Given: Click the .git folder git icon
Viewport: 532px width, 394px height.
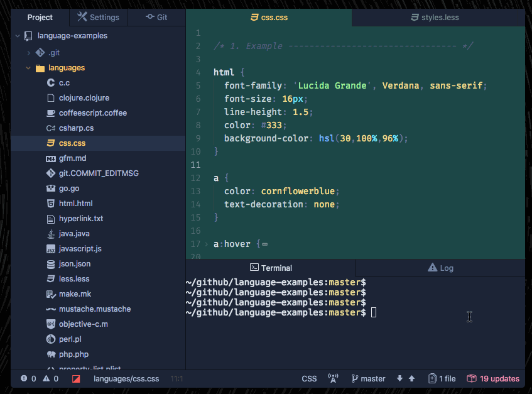Looking at the screenshot, I should coord(40,53).
